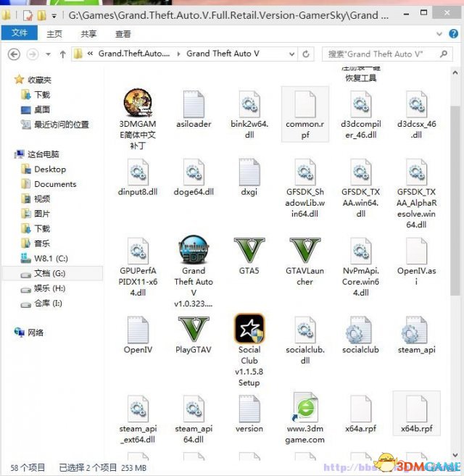Open the dropdown arrow after Grand.Theft.Auto.... breadcrumb

point(178,54)
